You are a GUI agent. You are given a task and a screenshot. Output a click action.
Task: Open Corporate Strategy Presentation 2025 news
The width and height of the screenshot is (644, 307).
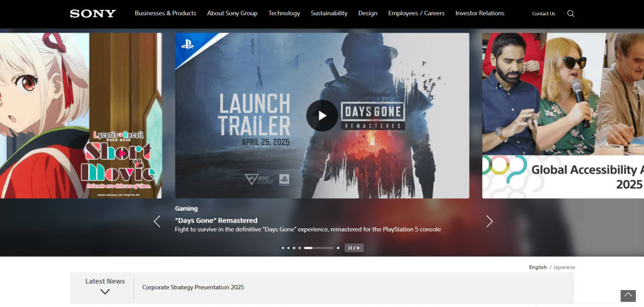193,287
